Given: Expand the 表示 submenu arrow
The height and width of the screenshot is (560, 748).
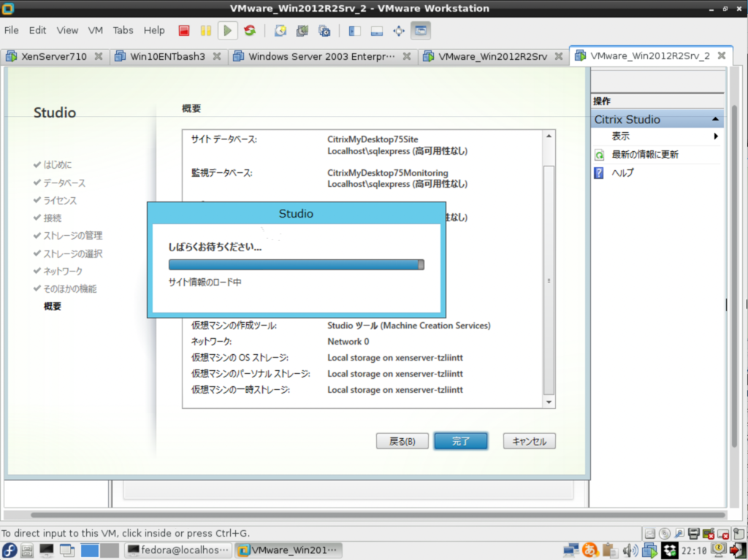Looking at the screenshot, I should [x=716, y=137].
